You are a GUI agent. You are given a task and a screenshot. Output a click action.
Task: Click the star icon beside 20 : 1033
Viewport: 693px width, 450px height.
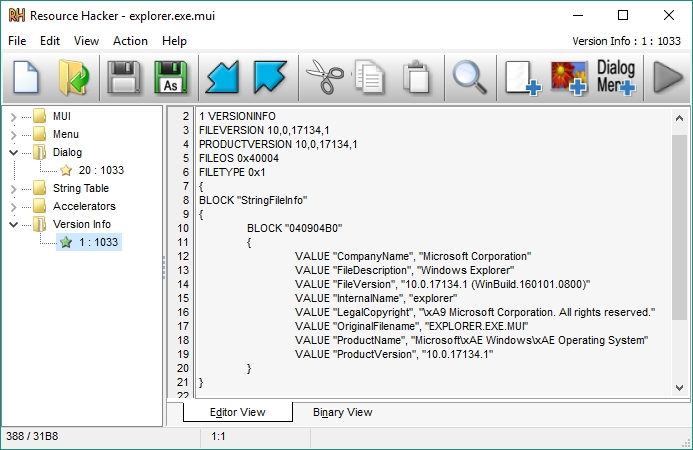pos(66,170)
